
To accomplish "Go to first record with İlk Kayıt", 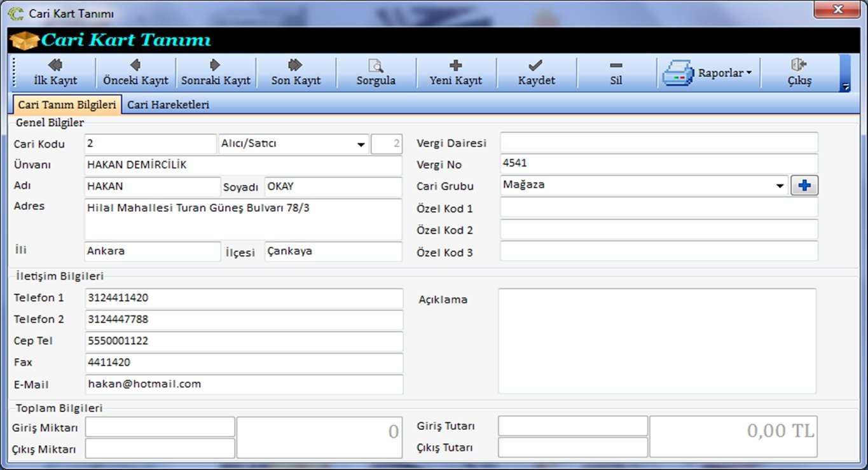I will 55,73.
